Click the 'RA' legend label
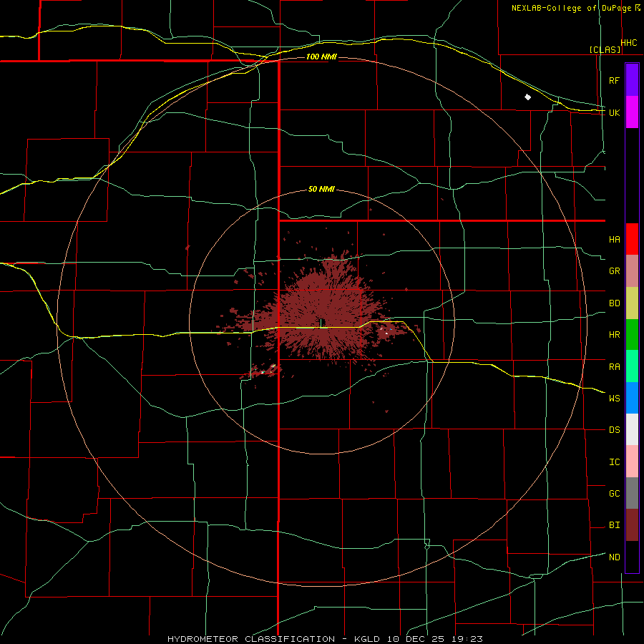The height and width of the screenshot is (644, 644). click(615, 367)
